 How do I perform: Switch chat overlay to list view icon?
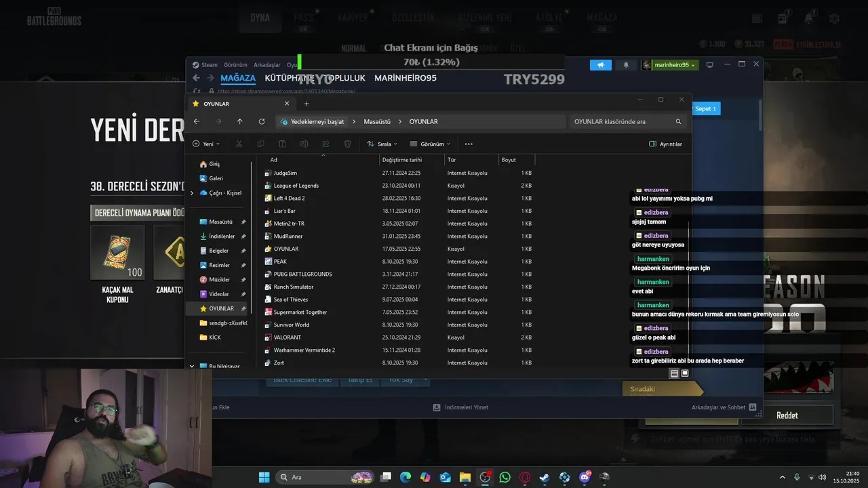click(674, 373)
